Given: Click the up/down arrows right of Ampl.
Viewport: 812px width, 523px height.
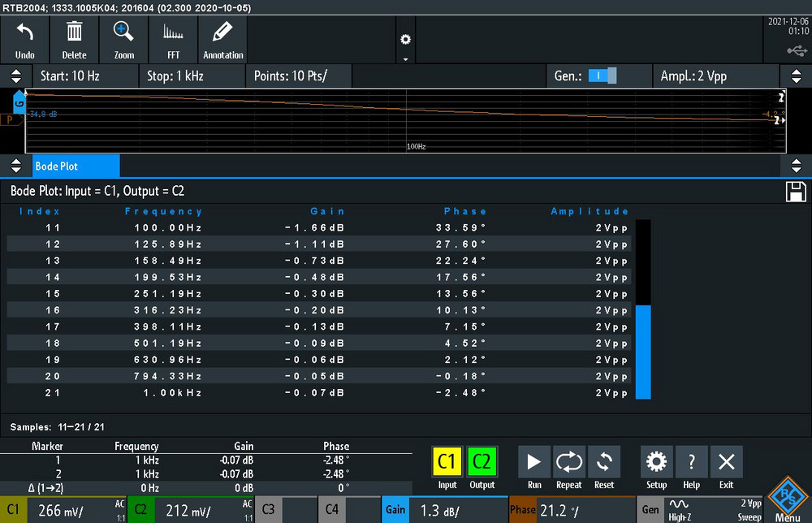Looking at the screenshot, I should coord(796,76).
